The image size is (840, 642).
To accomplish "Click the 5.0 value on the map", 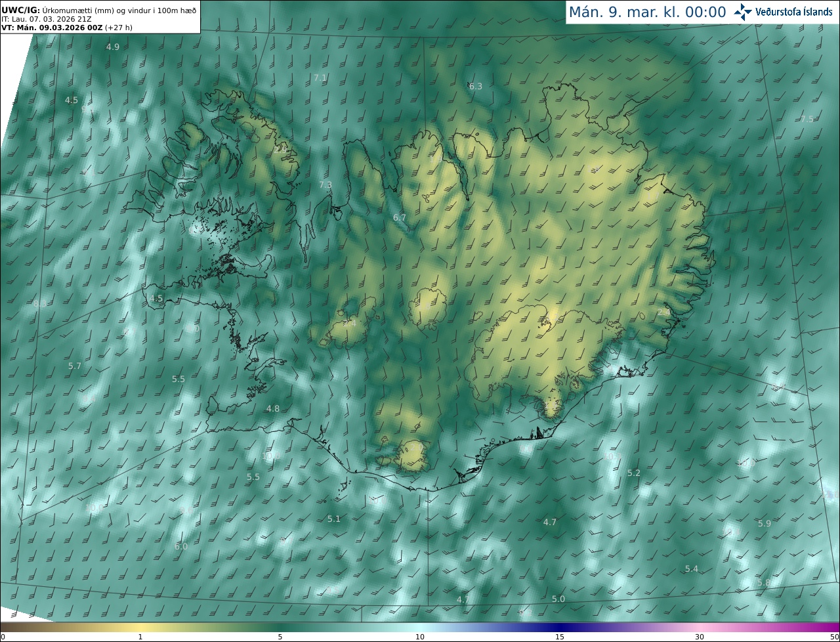I will click(x=558, y=599).
